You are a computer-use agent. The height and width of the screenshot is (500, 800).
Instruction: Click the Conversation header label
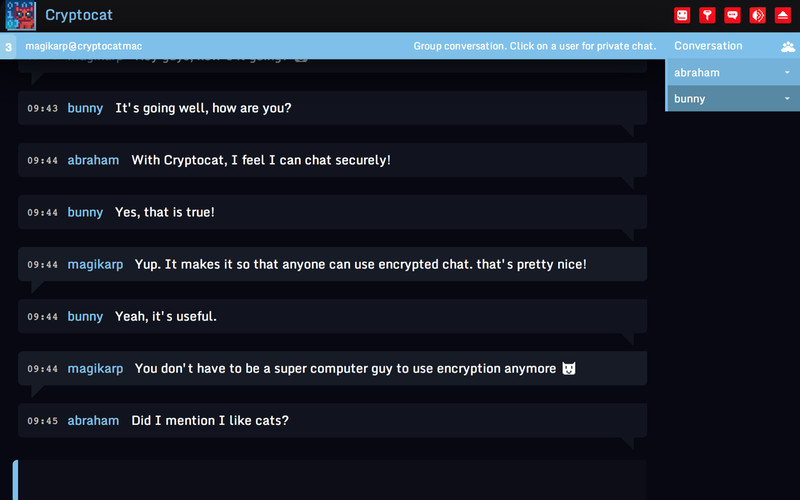(708, 46)
